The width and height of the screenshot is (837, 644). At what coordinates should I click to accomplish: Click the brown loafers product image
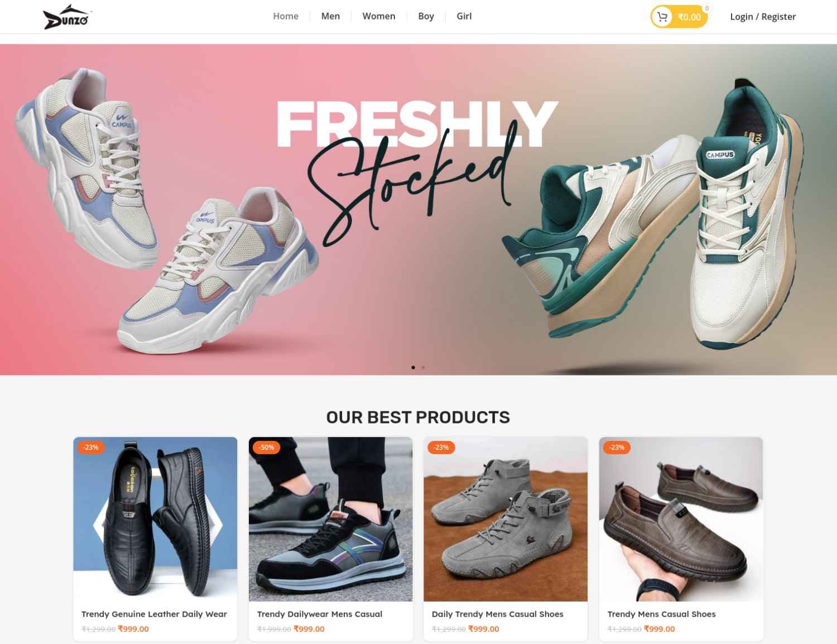[681, 519]
